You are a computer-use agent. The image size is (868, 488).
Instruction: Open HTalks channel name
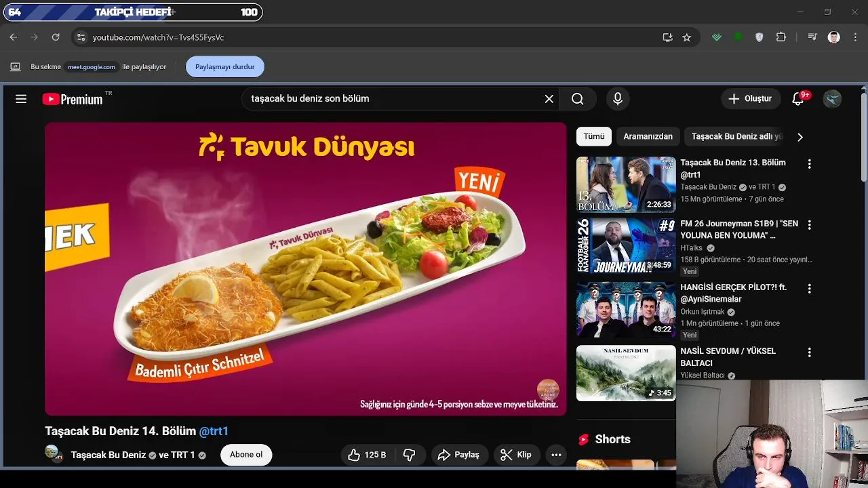[692, 248]
